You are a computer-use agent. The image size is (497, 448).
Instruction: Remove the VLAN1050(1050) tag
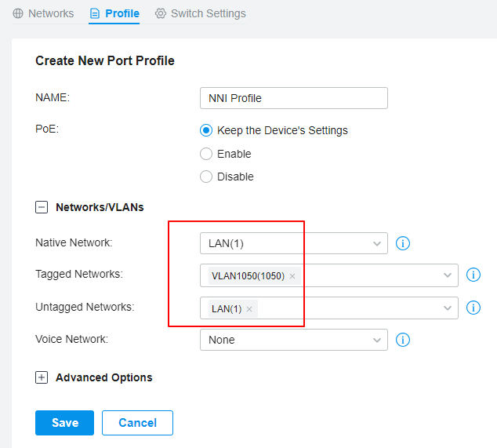click(x=292, y=276)
